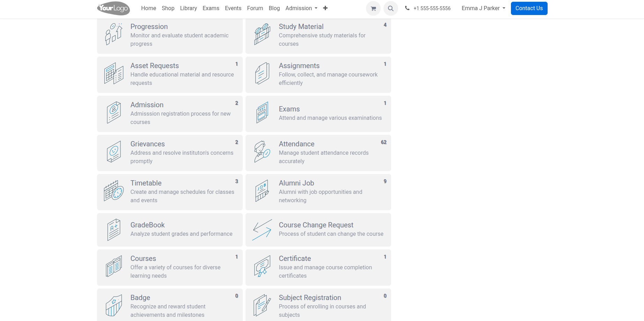Click the Admission form icon
Viewport: 644px width, 321px height.
tap(114, 112)
